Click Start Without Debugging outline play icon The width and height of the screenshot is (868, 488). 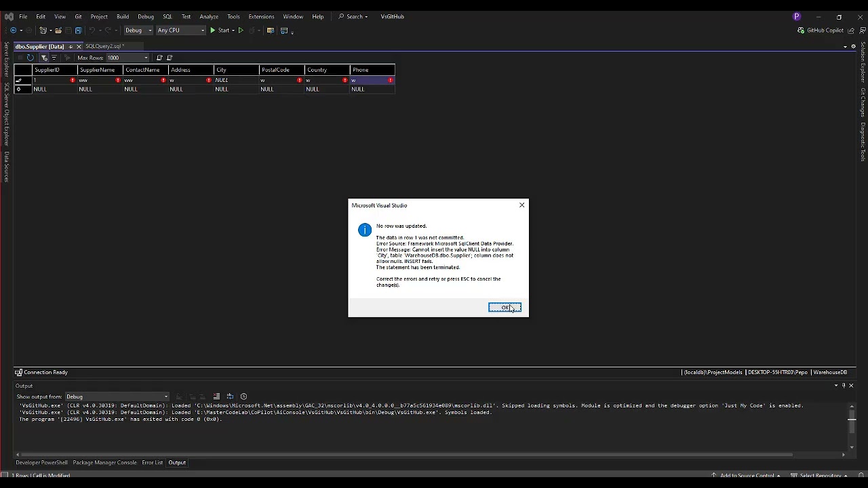(x=241, y=30)
